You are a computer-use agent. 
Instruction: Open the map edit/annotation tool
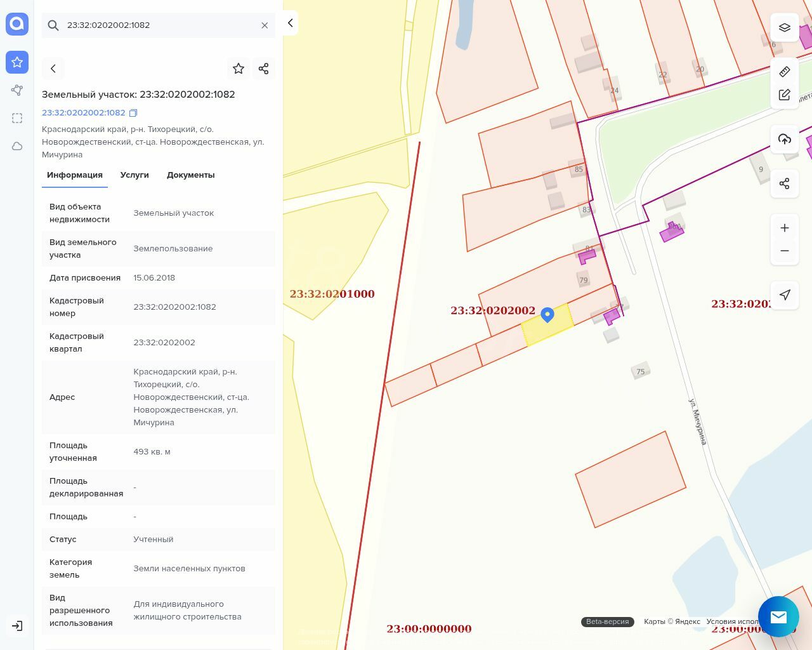[x=785, y=95]
